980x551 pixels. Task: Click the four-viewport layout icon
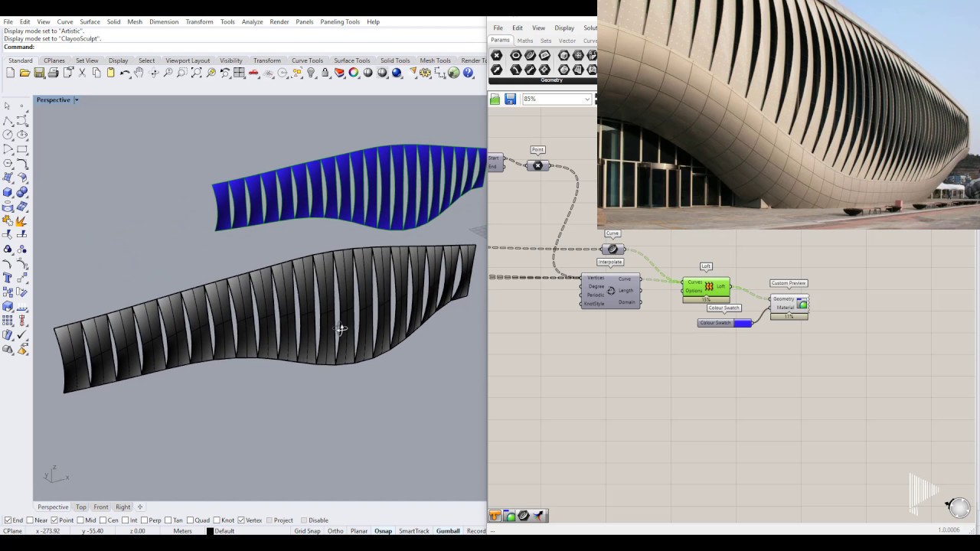(239, 73)
